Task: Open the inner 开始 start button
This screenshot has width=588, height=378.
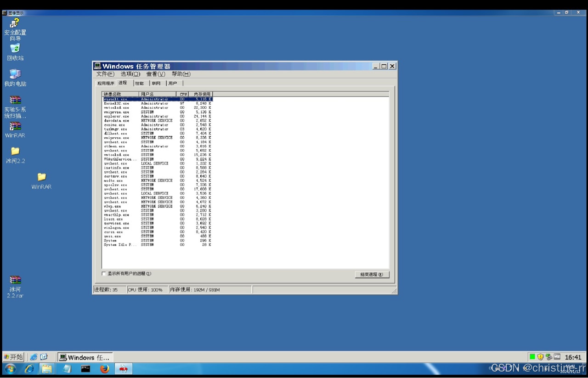Action: click(x=13, y=357)
